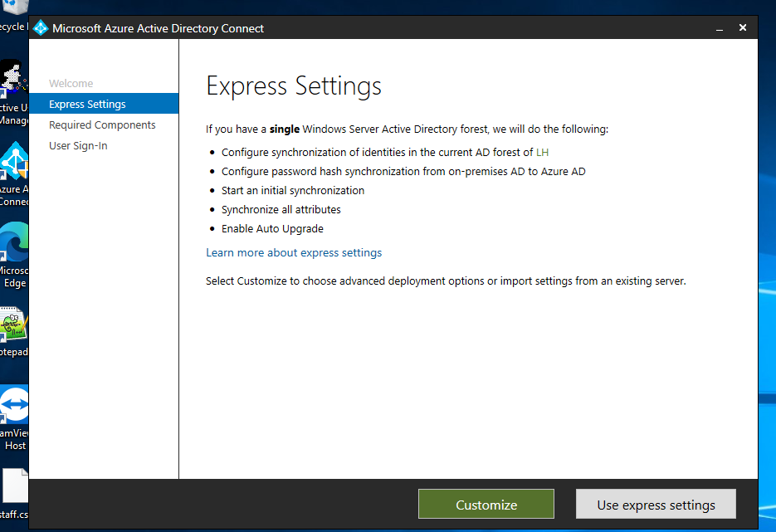Screen dimensions: 776x532
Task: Click the bold word 'single' in description
Action: (x=285, y=129)
